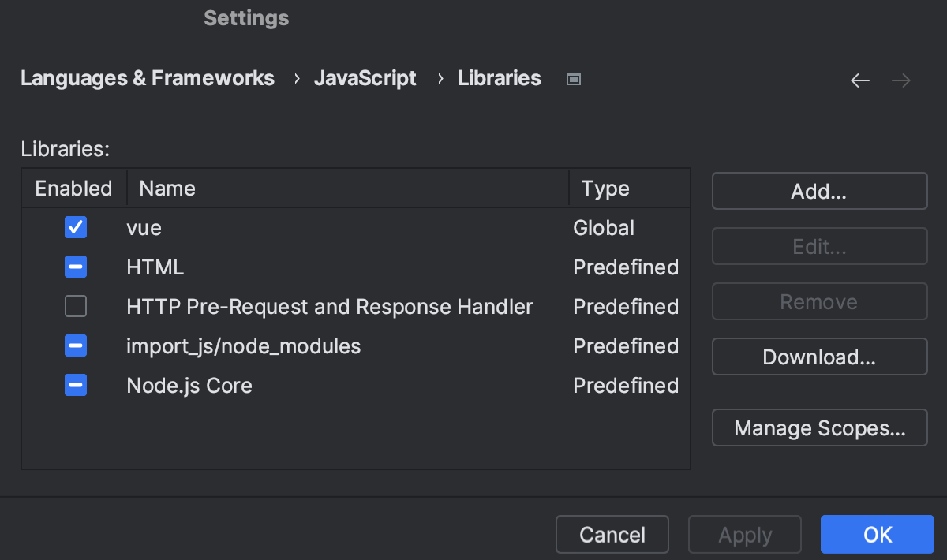Sort by the Name column header
This screenshot has width=947, height=560.
tap(167, 188)
